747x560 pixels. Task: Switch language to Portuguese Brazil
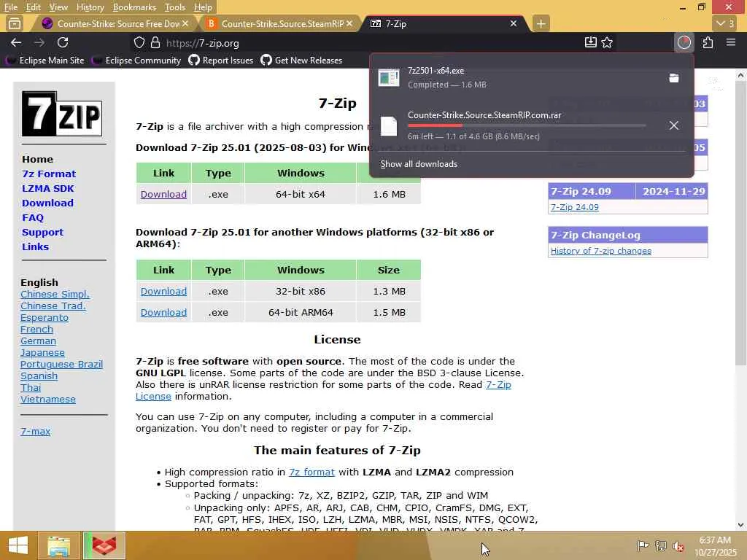[61, 365]
